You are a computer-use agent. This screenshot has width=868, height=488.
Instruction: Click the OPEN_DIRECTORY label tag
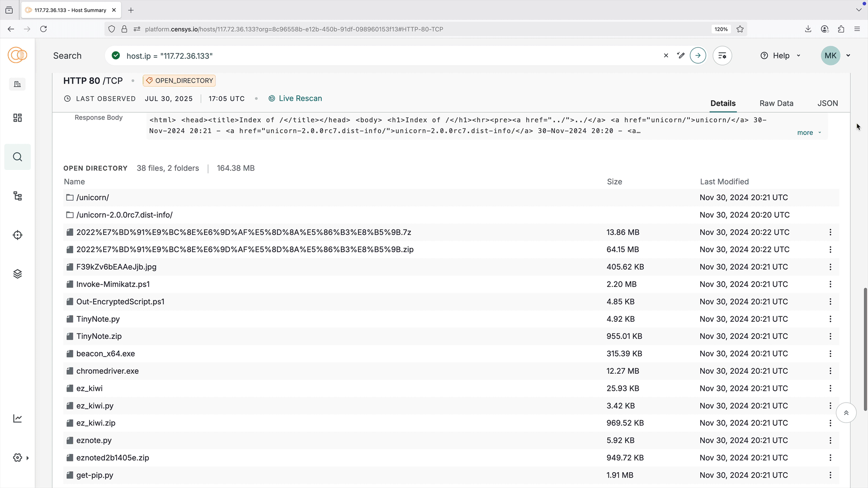point(179,81)
